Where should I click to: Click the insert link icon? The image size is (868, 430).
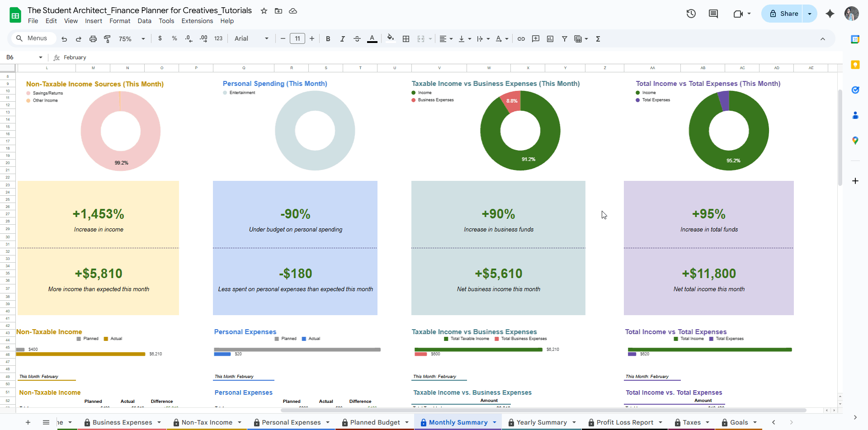pos(521,39)
